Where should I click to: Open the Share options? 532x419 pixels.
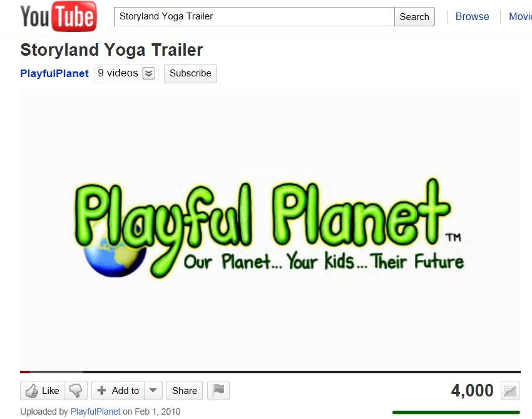coord(184,390)
